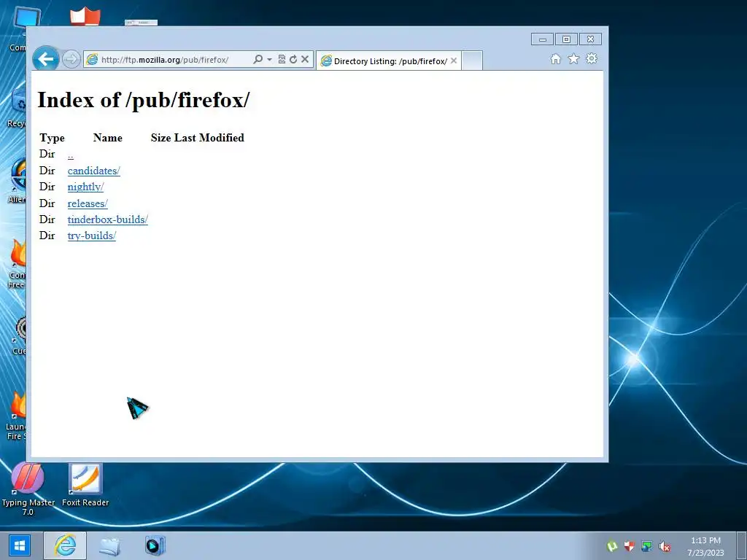
Task: Refresh the page with the reload icon
Action: (x=293, y=60)
